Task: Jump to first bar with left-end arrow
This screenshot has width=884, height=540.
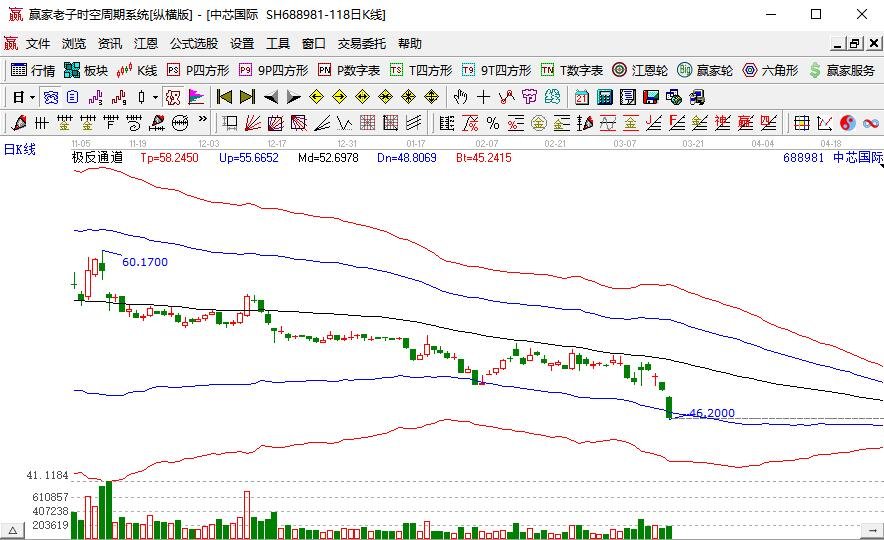Action: tap(224, 98)
